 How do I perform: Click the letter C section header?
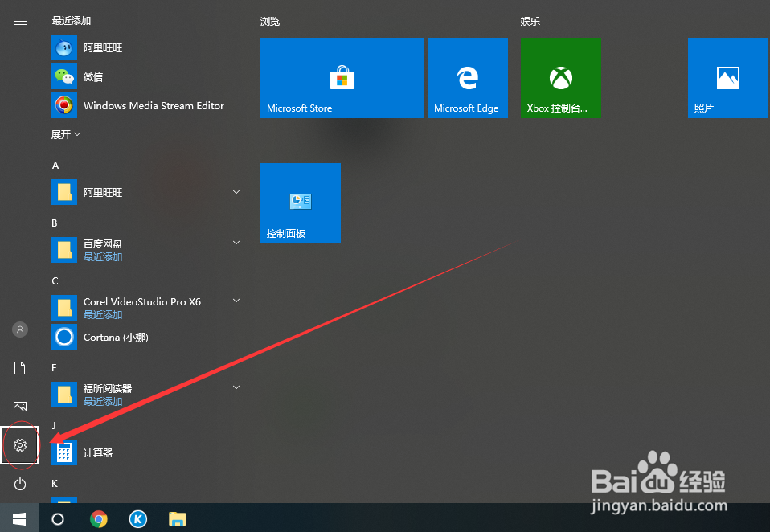pos(55,281)
